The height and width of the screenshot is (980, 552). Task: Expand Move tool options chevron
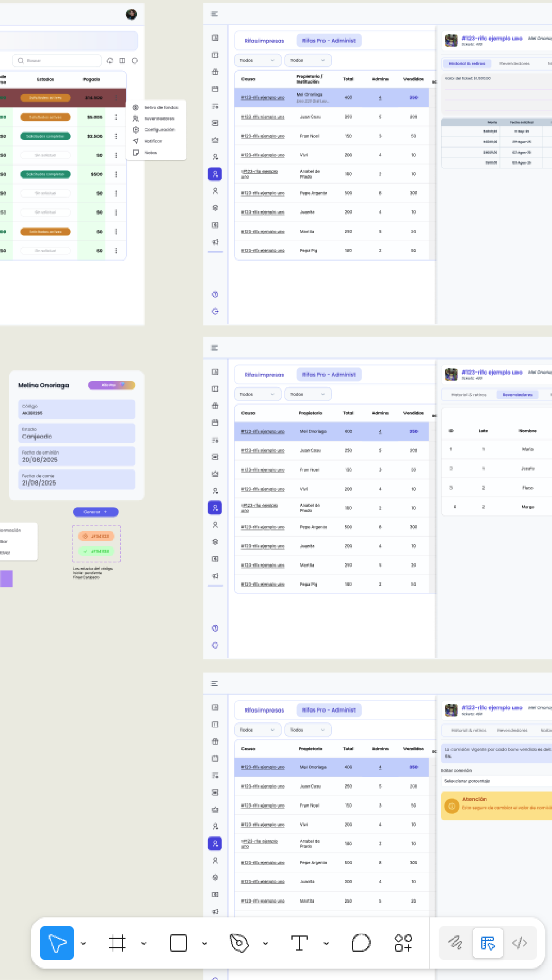coord(83,944)
